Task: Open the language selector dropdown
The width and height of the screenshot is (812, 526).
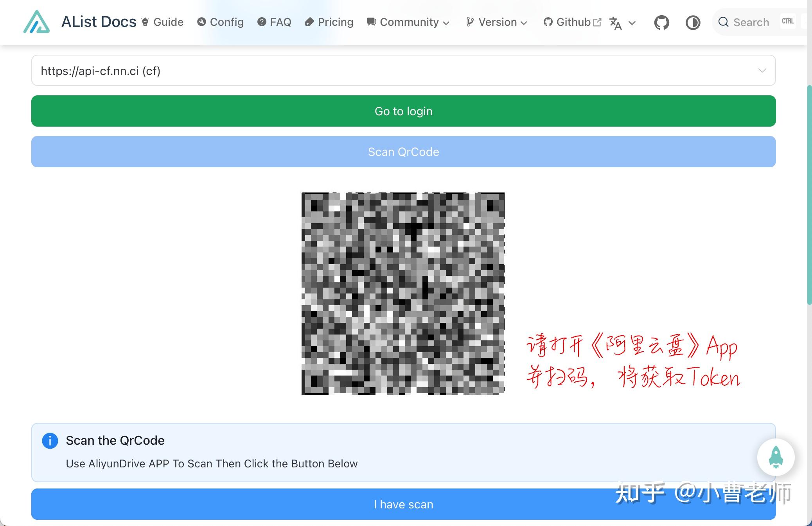Action: 623,23
